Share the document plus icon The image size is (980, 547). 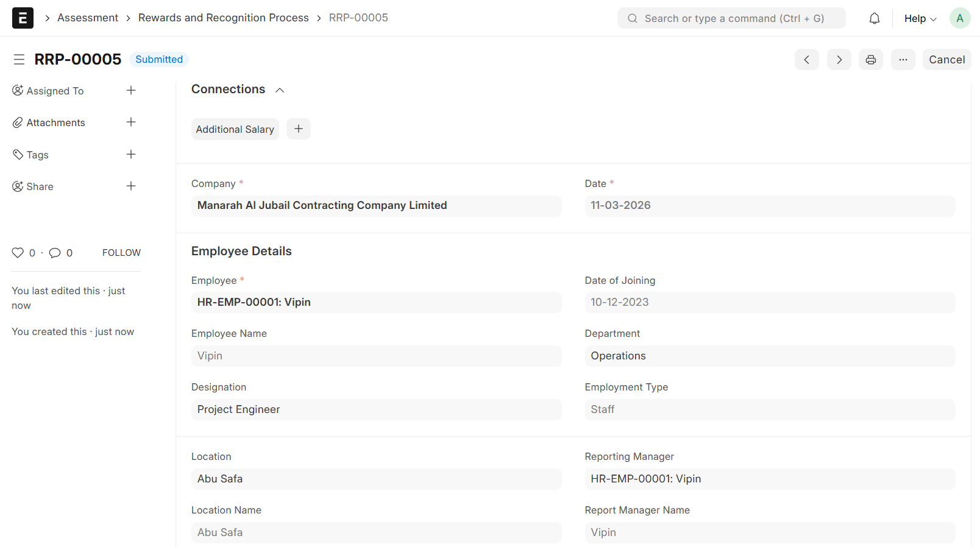131,186
